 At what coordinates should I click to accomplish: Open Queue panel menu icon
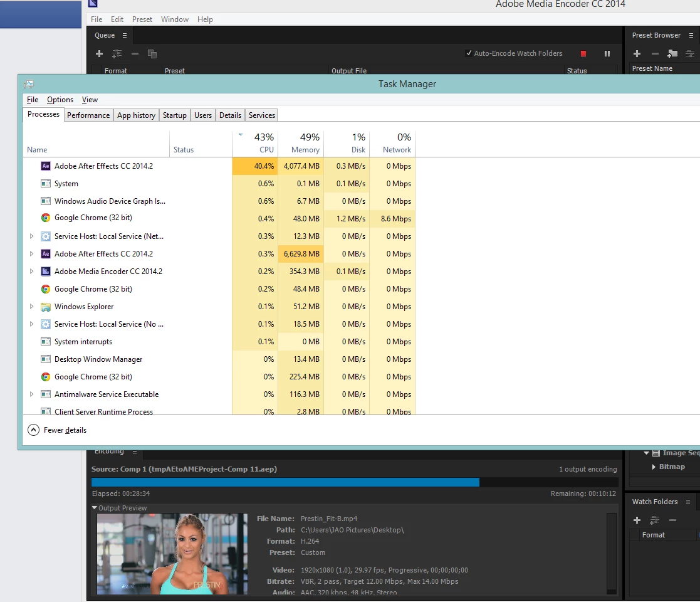click(x=125, y=35)
